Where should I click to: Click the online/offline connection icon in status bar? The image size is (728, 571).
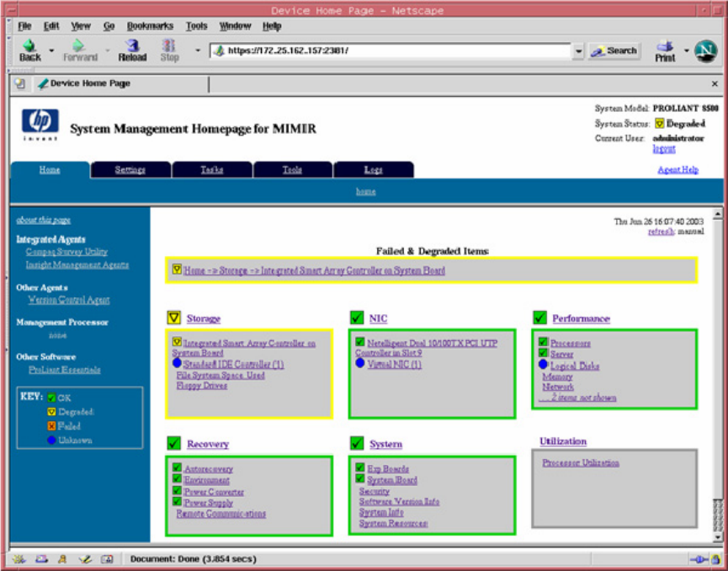[699, 559]
